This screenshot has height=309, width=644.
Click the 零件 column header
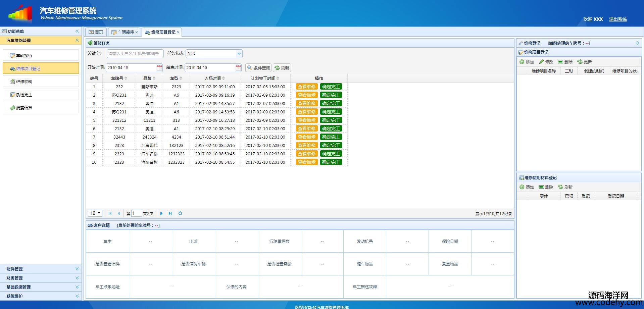pyautogui.click(x=544, y=196)
